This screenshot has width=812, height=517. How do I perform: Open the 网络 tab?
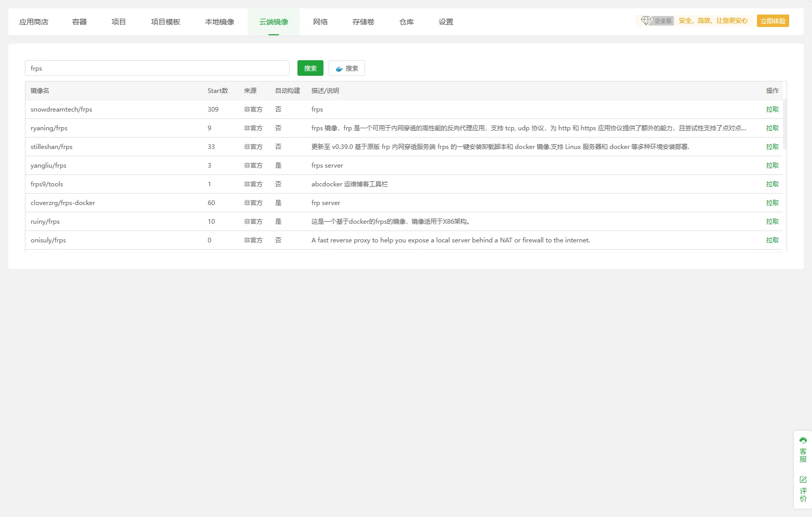coord(320,22)
